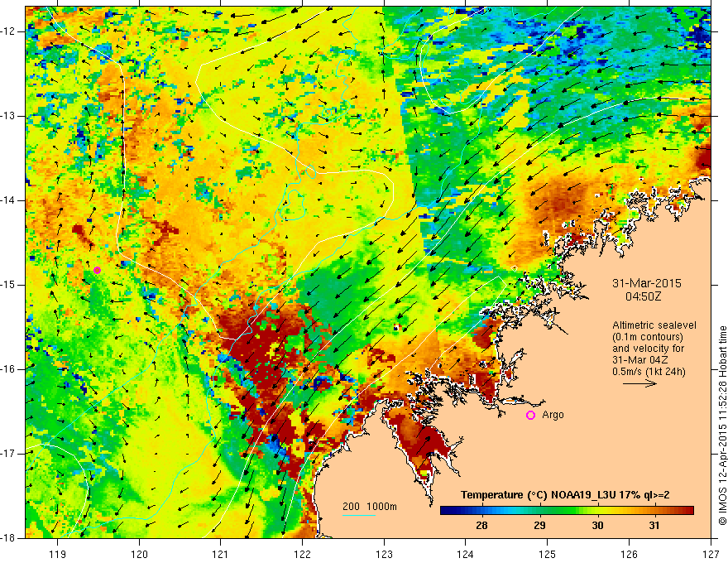The height and width of the screenshot is (563, 728).
Task: Click longitude axis label 124
Action: 466,554
